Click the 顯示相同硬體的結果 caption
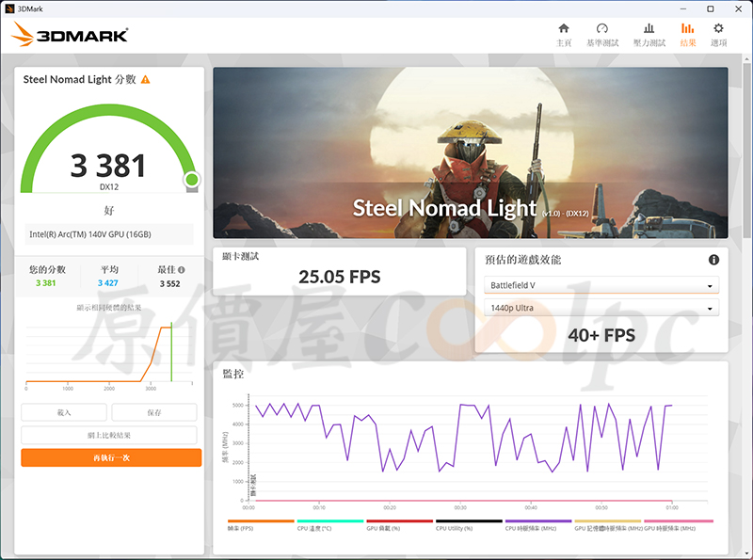The width and height of the screenshot is (753, 560). (109, 308)
